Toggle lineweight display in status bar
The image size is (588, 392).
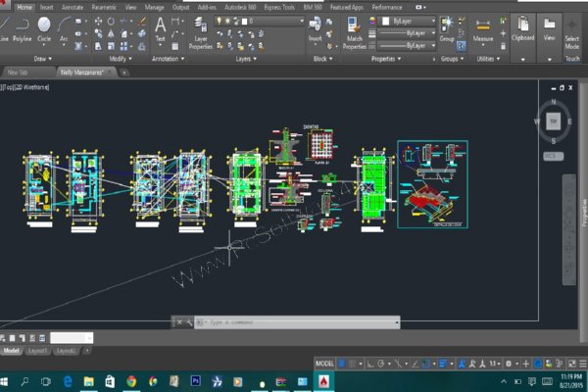pos(443,364)
